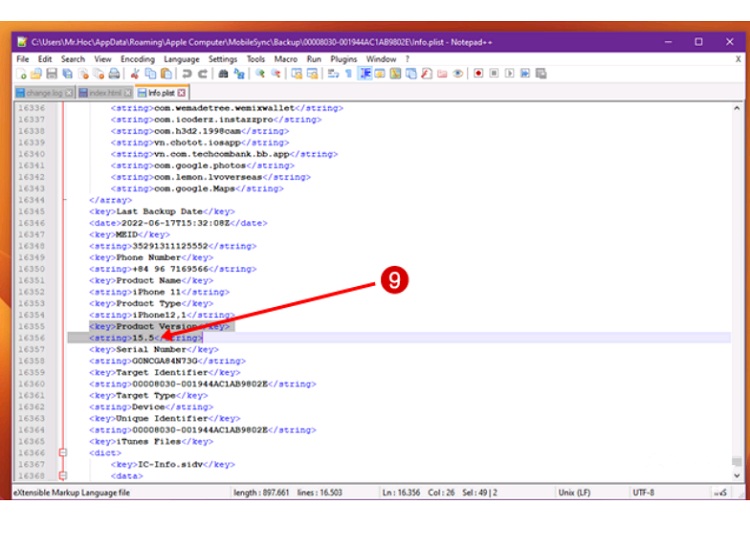Click the Paste toolbar icon
The height and width of the screenshot is (549, 750).
[166, 74]
